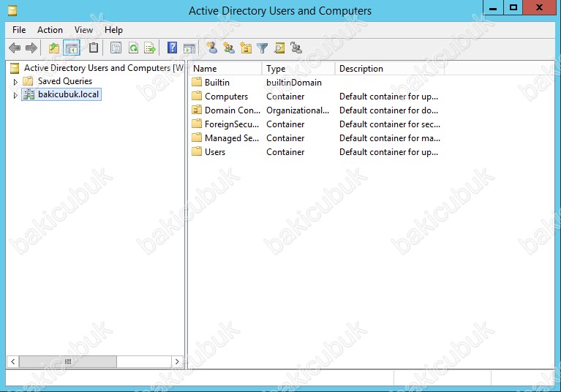
Task: Close the Active Directory Users and Computers window
Action: (x=539, y=7)
